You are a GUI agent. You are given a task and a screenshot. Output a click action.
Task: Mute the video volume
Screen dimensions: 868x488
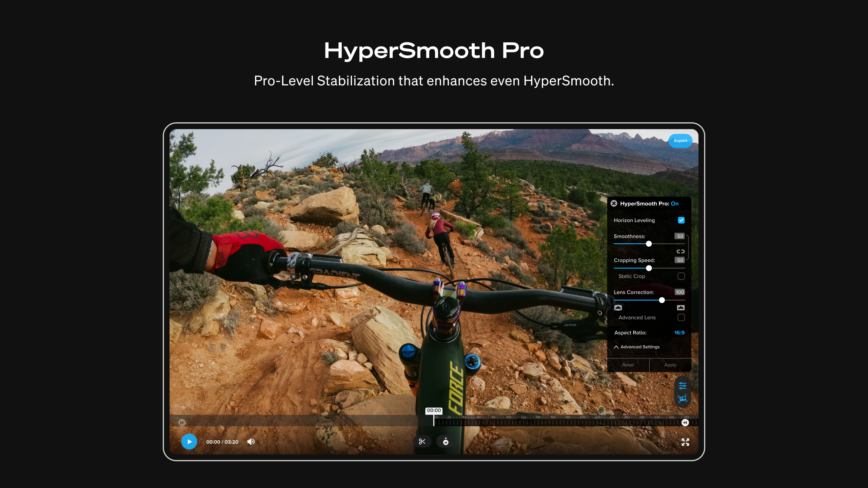point(251,441)
